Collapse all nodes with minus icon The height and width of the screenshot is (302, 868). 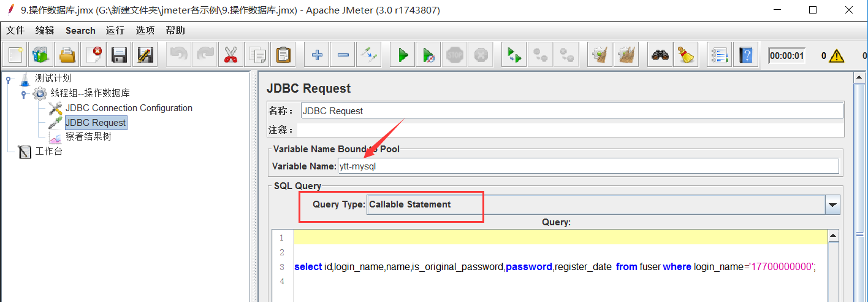click(343, 55)
